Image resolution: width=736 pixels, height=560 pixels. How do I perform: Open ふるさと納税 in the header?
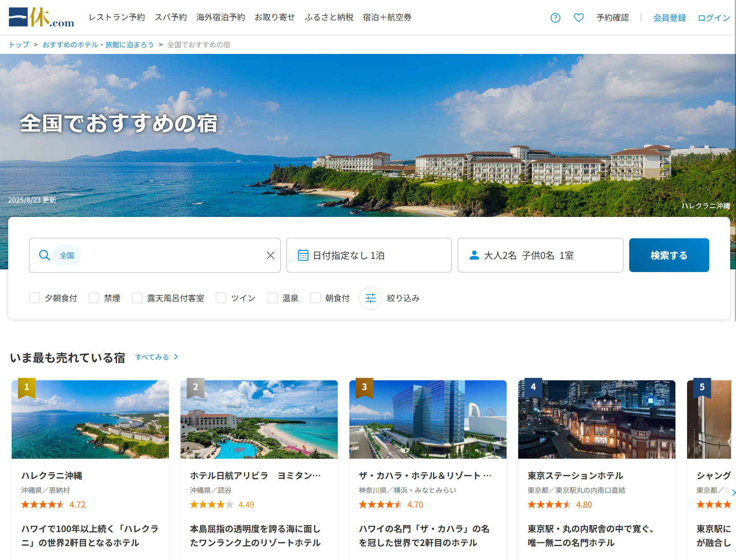click(329, 17)
